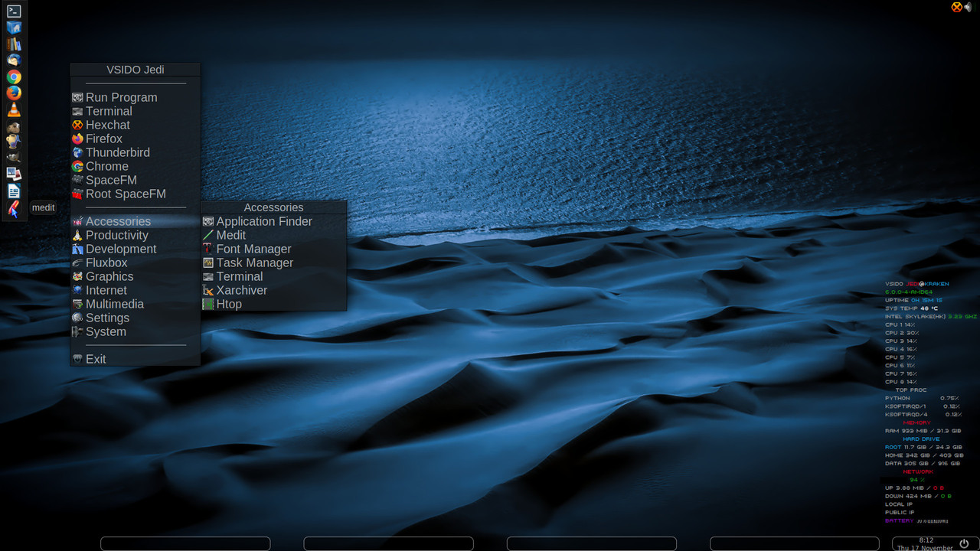This screenshot has height=551, width=980.
Task: Launch Thunderbird from the left dock
Action: 14,60
